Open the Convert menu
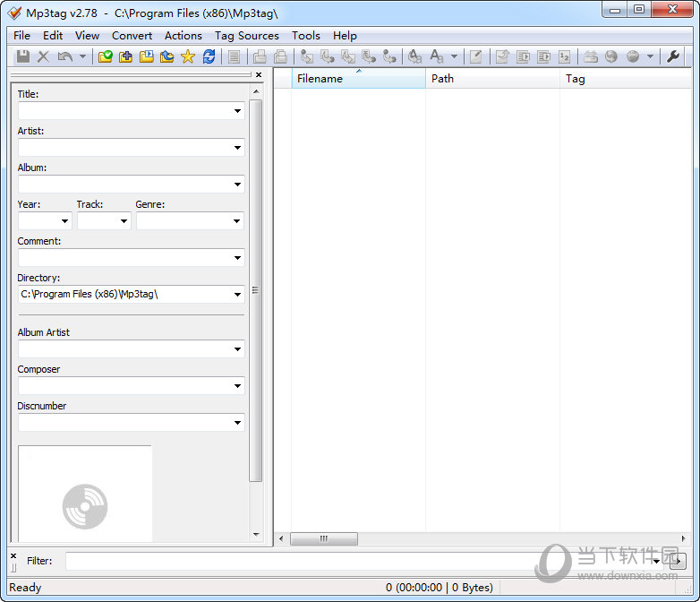The width and height of the screenshot is (700, 602). point(132,36)
